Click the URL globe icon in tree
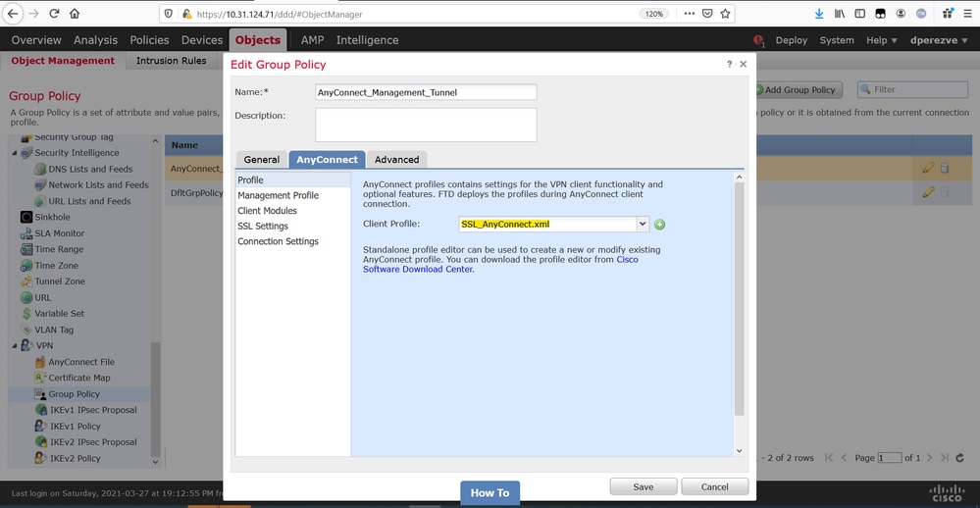The height and width of the screenshot is (508, 980). [x=26, y=297]
